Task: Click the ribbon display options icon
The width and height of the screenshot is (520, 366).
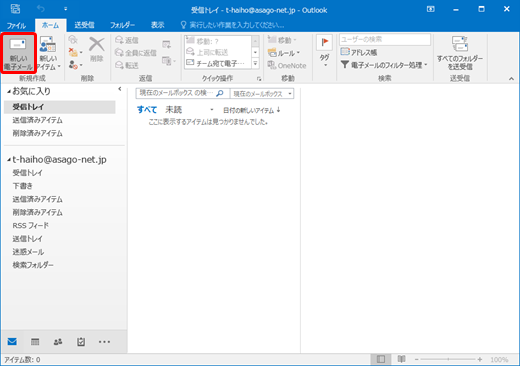Action: coord(431,9)
